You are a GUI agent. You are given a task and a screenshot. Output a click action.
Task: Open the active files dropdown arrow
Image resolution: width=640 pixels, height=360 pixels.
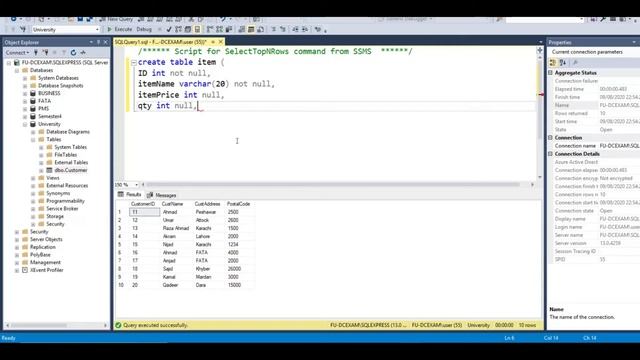point(540,42)
